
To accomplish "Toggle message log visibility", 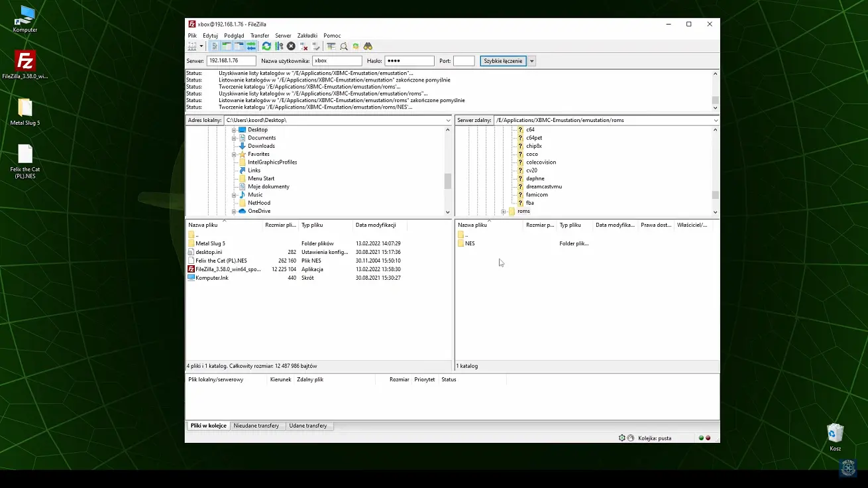I will pos(215,46).
